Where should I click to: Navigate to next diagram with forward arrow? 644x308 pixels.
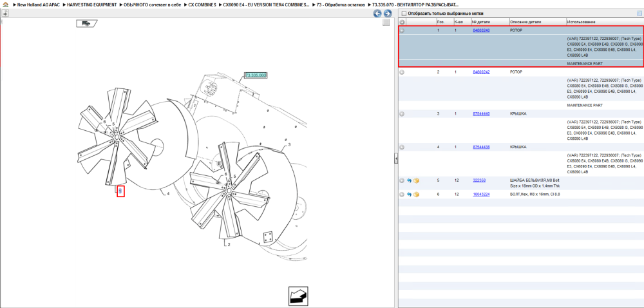[387, 14]
